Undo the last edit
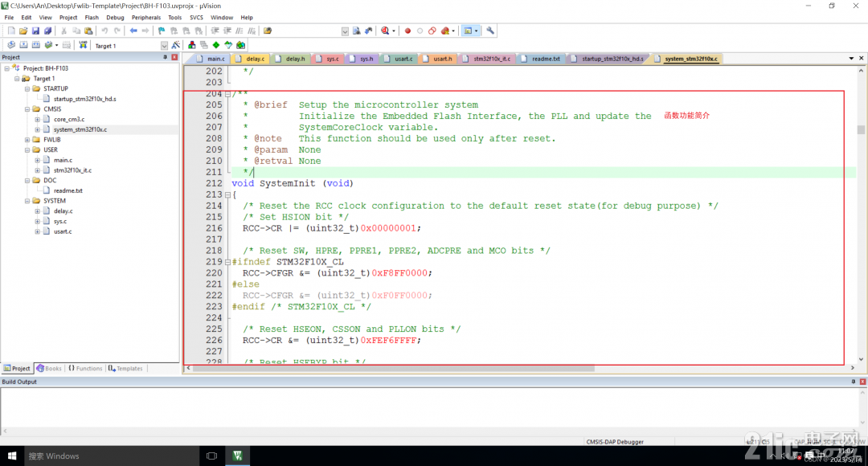868x466 pixels. [x=104, y=31]
